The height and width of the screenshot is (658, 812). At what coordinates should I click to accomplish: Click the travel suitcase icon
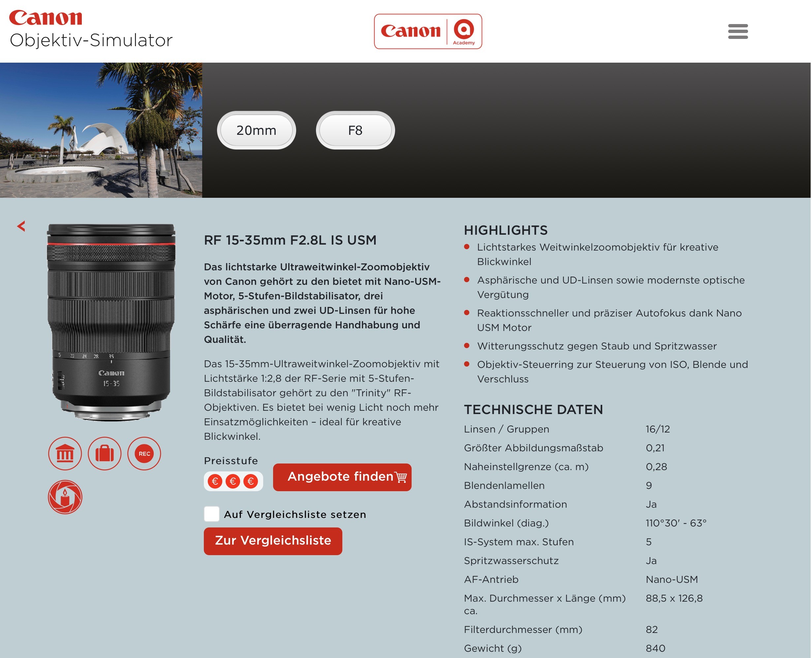pyautogui.click(x=105, y=453)
